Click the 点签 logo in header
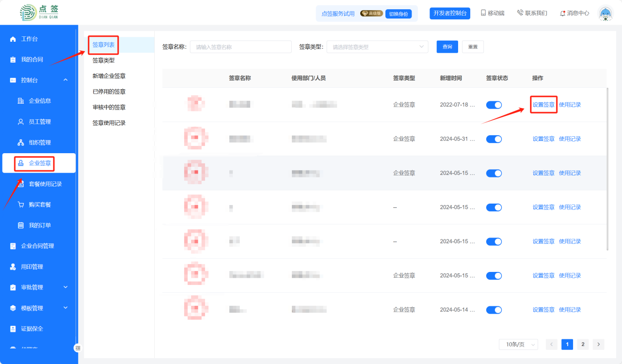 40,12
